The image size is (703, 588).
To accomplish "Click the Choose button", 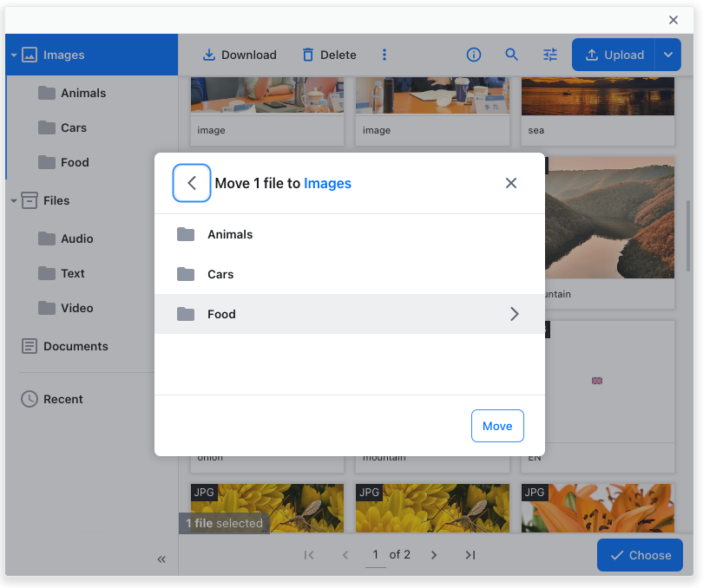I will click(x=640, y=555).
